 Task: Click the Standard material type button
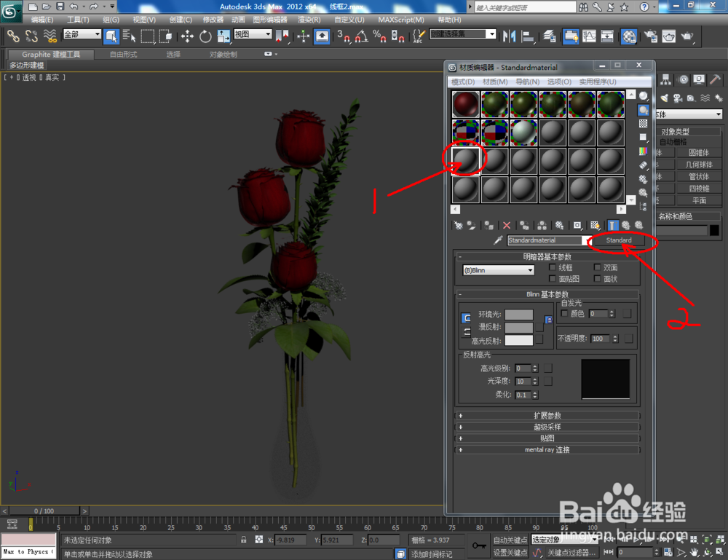click(618, 240)
